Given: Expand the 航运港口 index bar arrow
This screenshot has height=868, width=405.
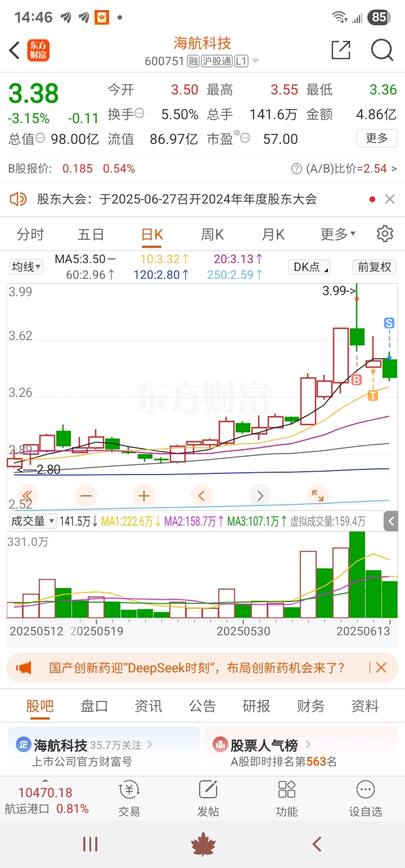Looking at the screenshot, I should point(46,781).
